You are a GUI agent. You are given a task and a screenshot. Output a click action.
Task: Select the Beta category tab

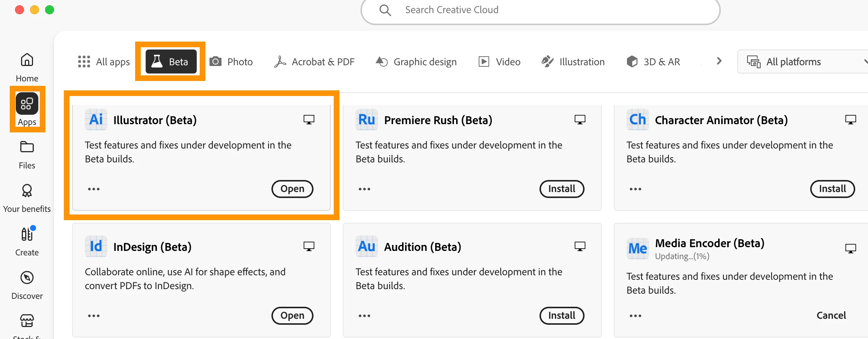click(171, 61)
